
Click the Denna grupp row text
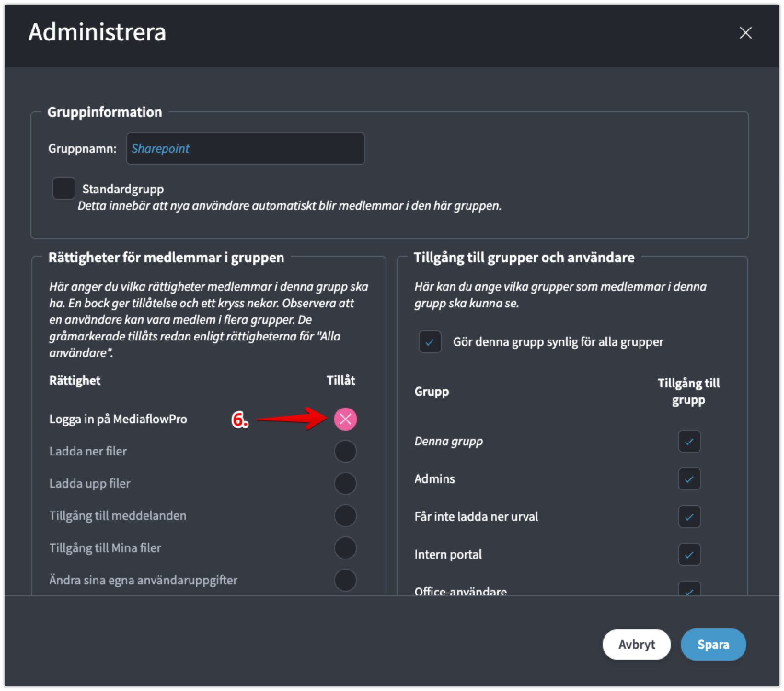(449, 441)
